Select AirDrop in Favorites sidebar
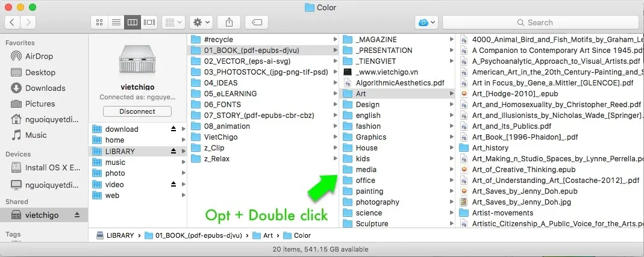This screenshot has width=644, height=257. pos(40,56)
